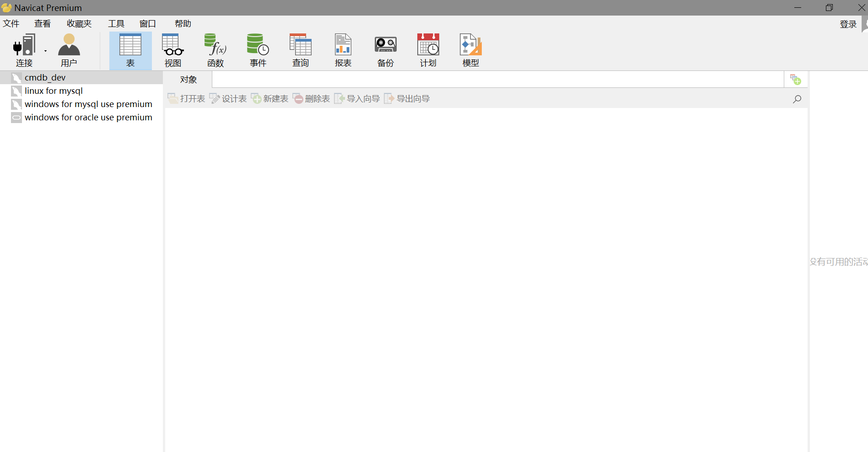
Task: Select the linux for mysql connection
Action: 81,91
